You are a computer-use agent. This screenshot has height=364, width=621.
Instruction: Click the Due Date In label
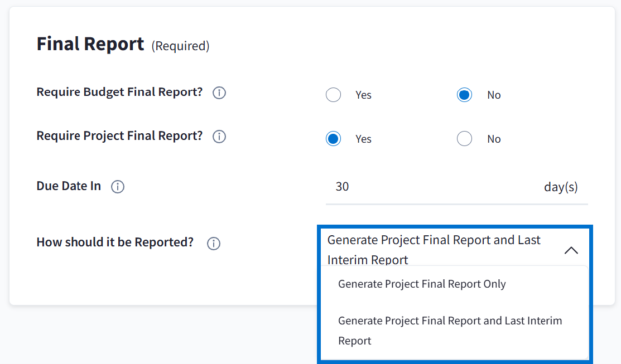click(x=69, y=186)
